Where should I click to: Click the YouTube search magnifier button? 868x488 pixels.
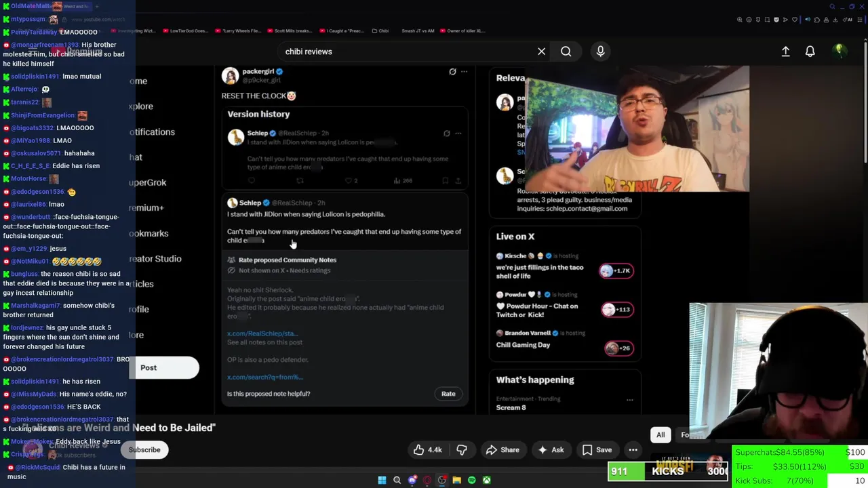[x=566, y=52]
